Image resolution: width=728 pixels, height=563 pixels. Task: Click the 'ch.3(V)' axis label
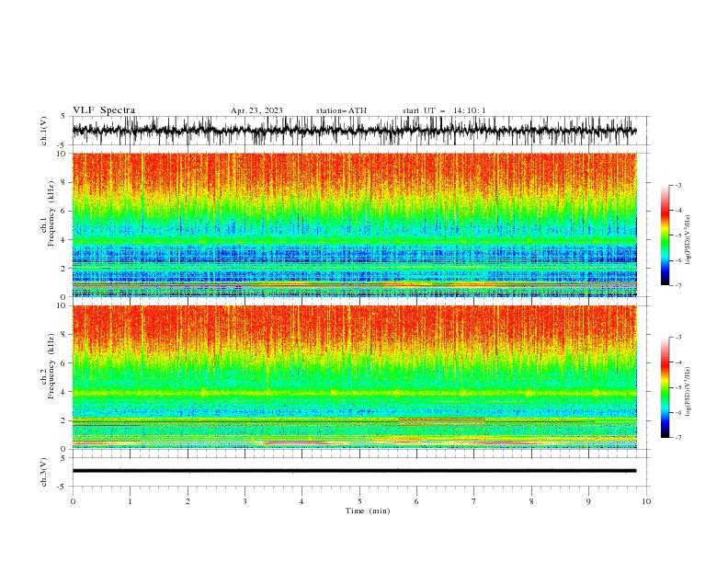pyautogui.click(x=44, y=472)
